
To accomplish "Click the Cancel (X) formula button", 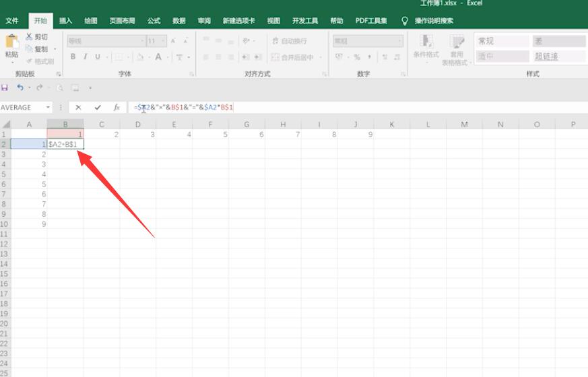I will coord(78,108).
